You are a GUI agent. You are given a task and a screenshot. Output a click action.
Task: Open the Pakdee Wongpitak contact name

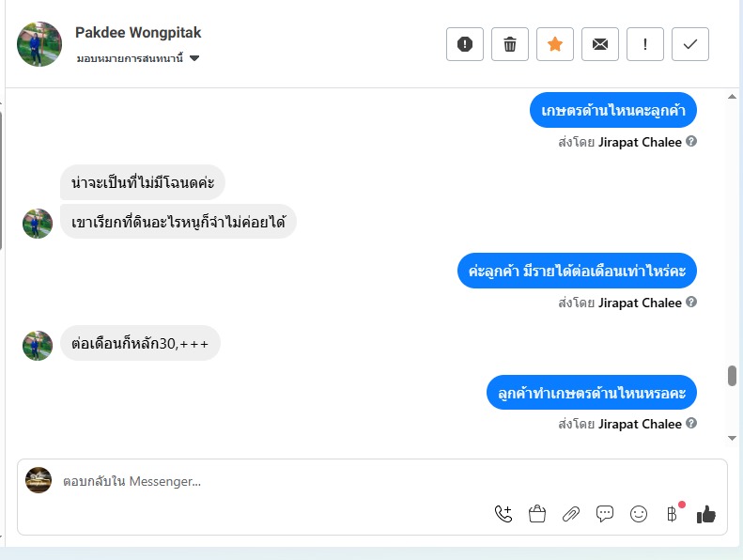[138, 33]
